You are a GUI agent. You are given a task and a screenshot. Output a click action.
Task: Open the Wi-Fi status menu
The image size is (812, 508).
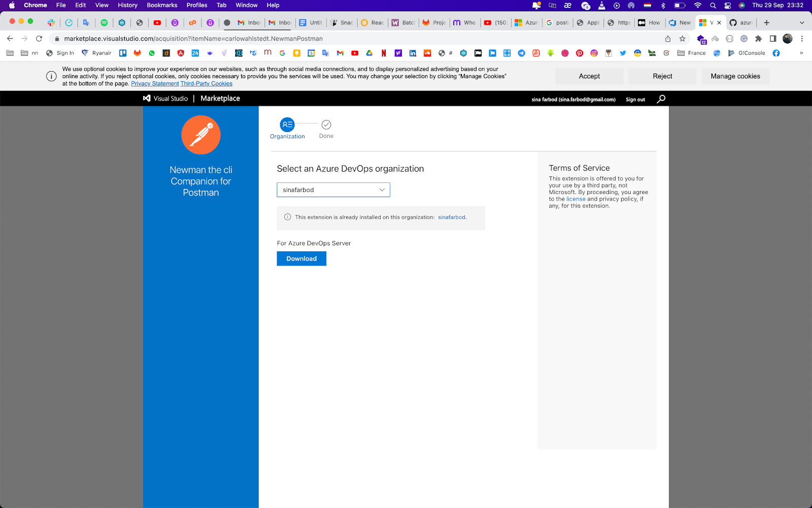(x=698, y=5)
